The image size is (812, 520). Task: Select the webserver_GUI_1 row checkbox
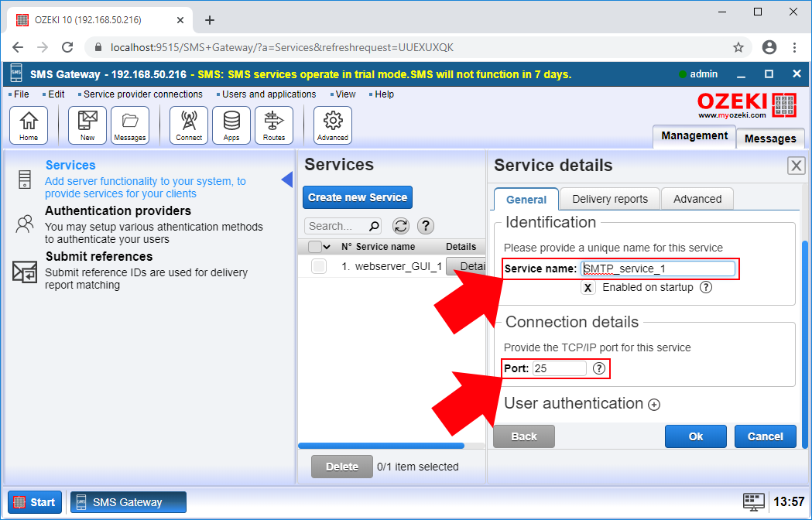tap(318, 266)
